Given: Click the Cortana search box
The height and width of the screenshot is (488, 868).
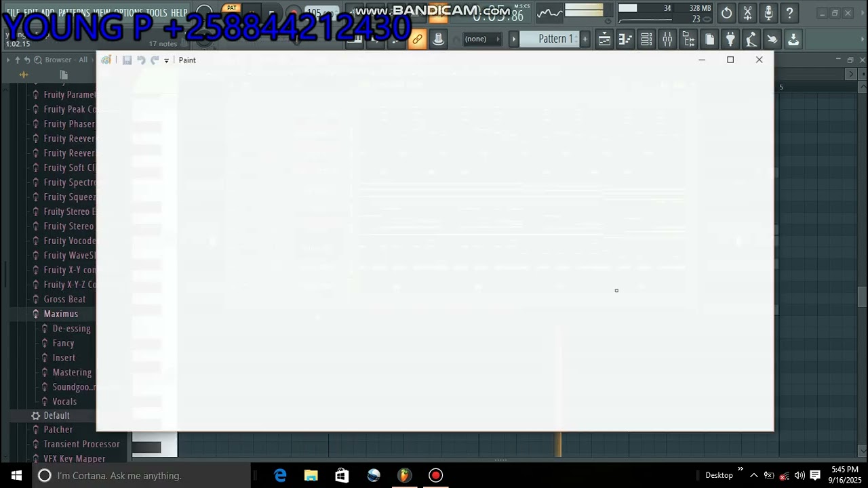Looking at the screenshot, I should point(142,476).
